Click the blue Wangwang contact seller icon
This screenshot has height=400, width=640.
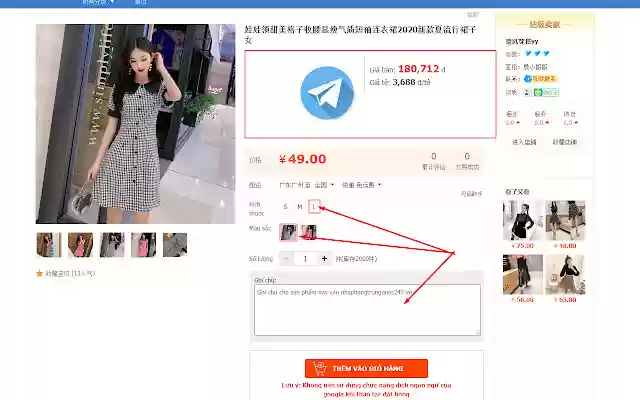tap(527, 79)
